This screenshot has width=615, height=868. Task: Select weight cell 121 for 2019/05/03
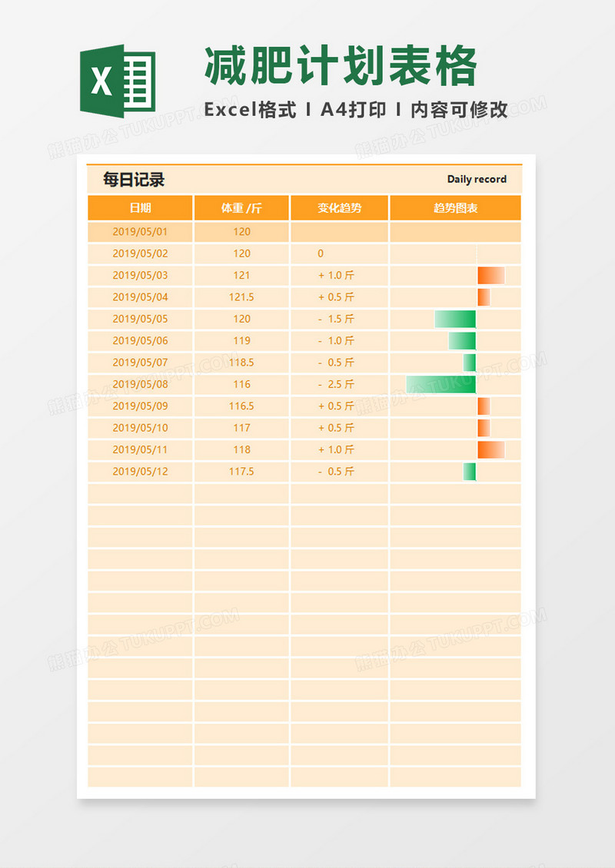tap(241, 276)
